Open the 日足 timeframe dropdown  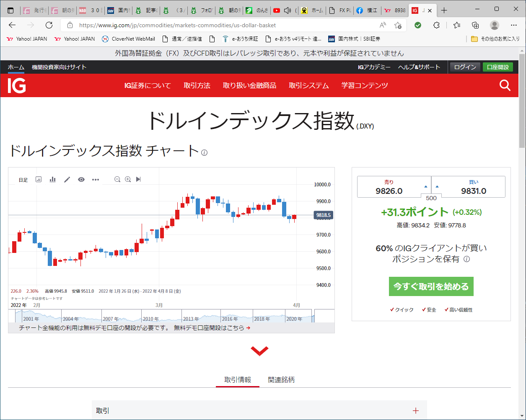[x=23, y=180]
